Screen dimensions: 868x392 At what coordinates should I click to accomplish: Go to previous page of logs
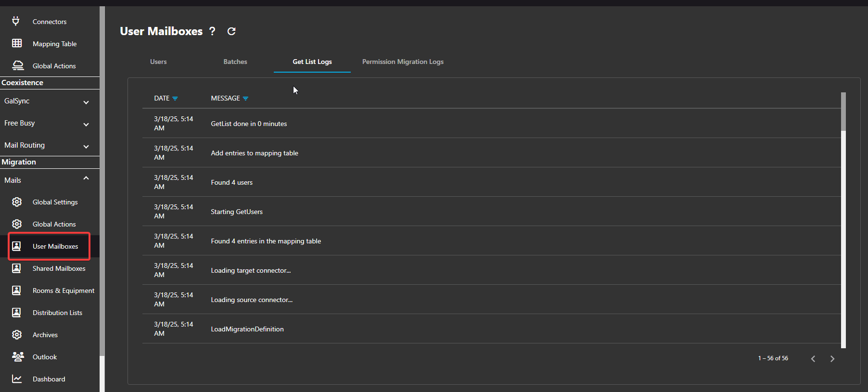(x=813, y=359)
